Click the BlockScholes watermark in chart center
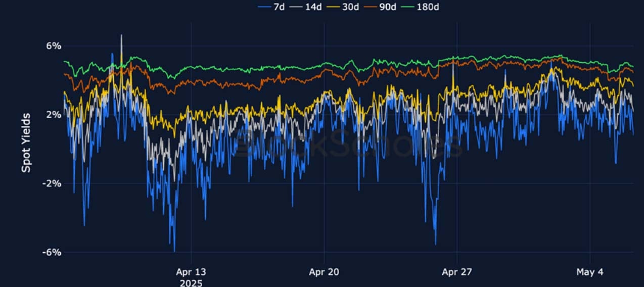 (349, 144)
